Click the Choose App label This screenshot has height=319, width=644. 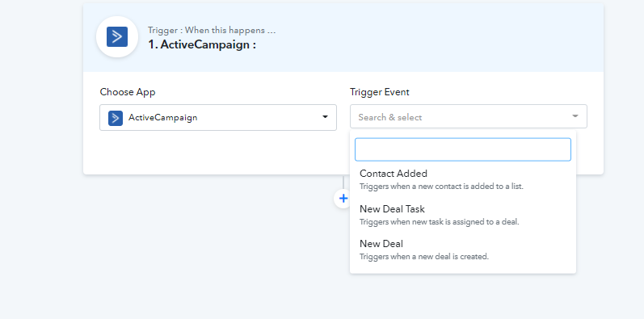128,92
